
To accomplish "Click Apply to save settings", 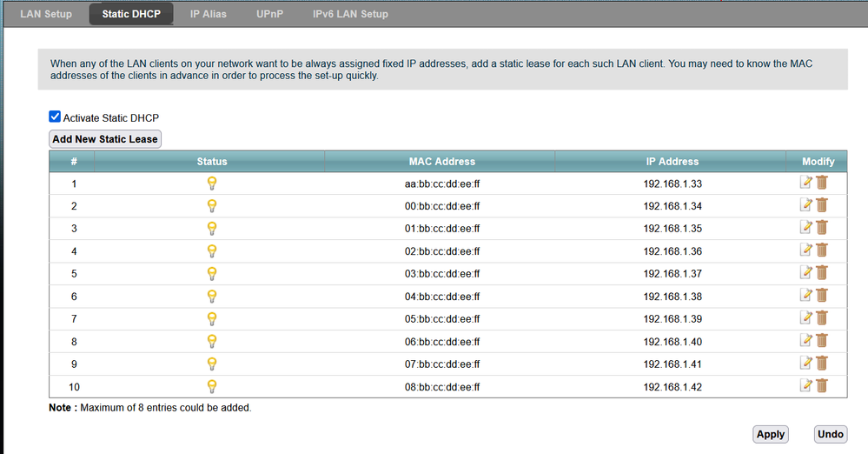I will (x=770, y=434).
